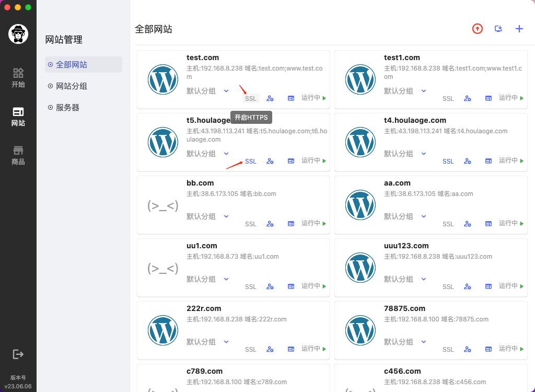Toggle running status of aa.com
Screen dimensions: 535x392
(511, 223)
